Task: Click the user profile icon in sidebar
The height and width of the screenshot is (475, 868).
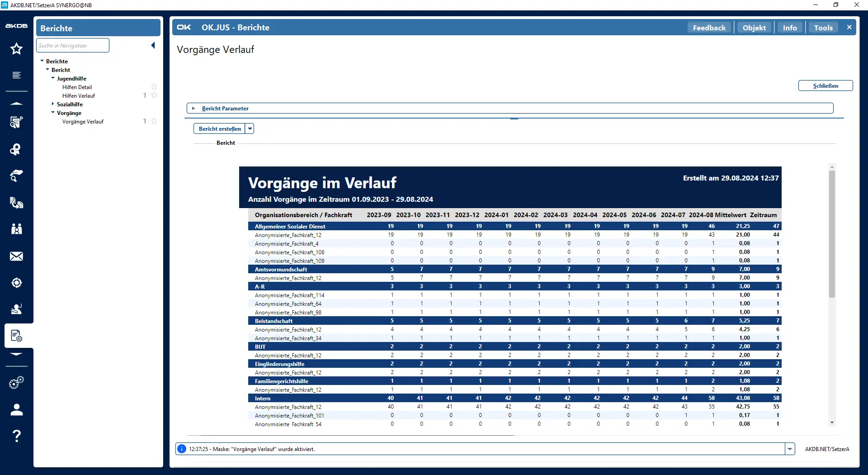Action: point(17,410)
